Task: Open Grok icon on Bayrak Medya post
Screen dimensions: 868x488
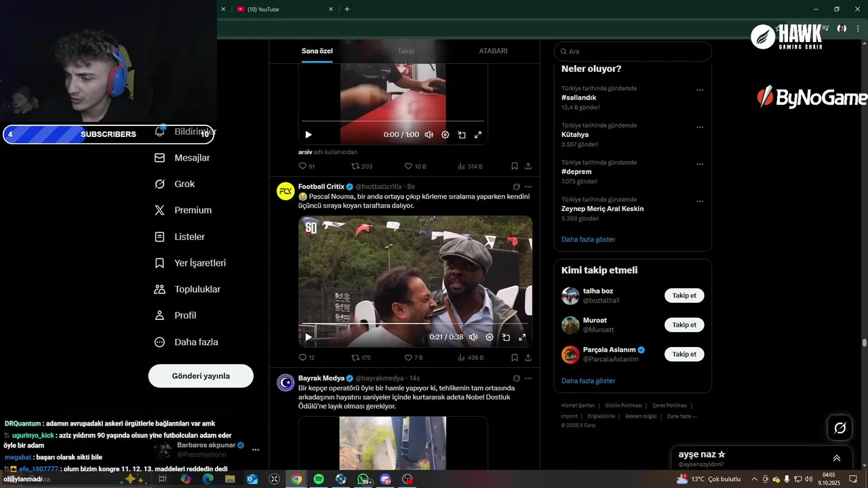Action: (x=517, y=378)
